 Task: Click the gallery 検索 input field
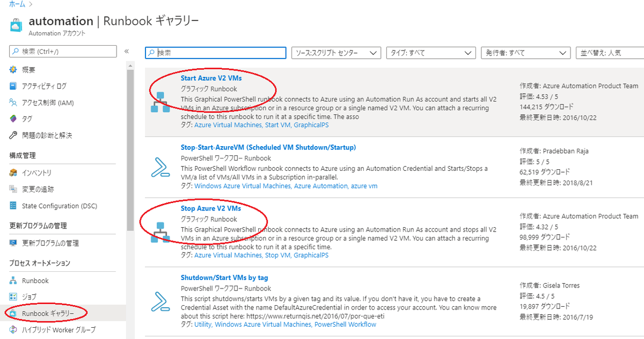click(216, 53)
